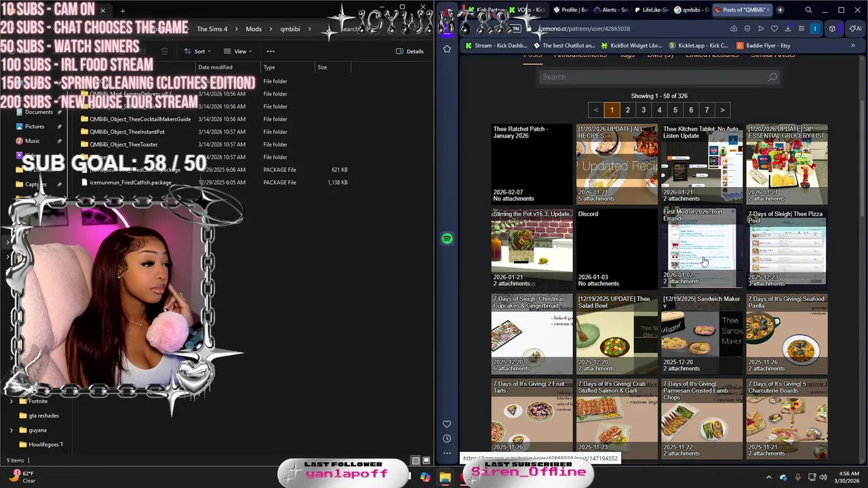Open the Seafood Paella post thumbnail
Screen dimensions: 868x488
787,333
